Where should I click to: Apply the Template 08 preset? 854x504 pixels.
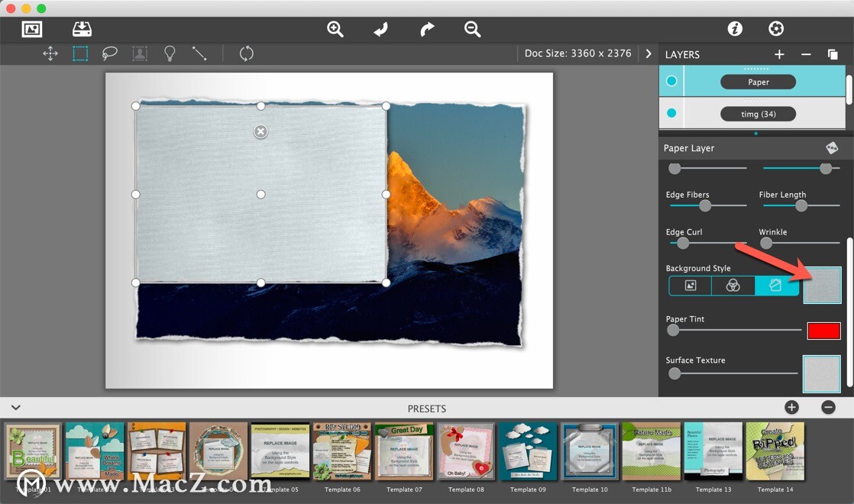[466, 452]
